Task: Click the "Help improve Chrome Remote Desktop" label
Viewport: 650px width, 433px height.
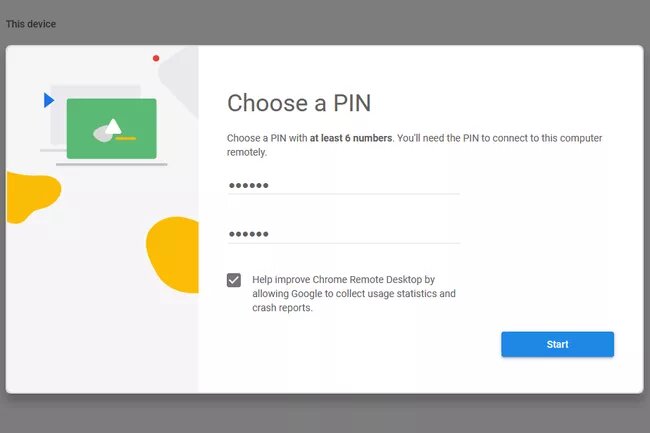Action: (343, 279)
